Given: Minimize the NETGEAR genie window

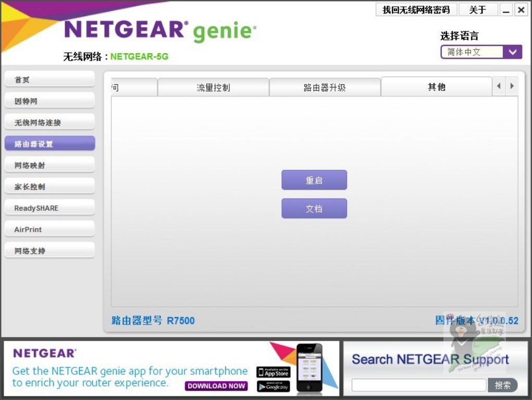Looking at the screenshot, I should coord(506,10).
